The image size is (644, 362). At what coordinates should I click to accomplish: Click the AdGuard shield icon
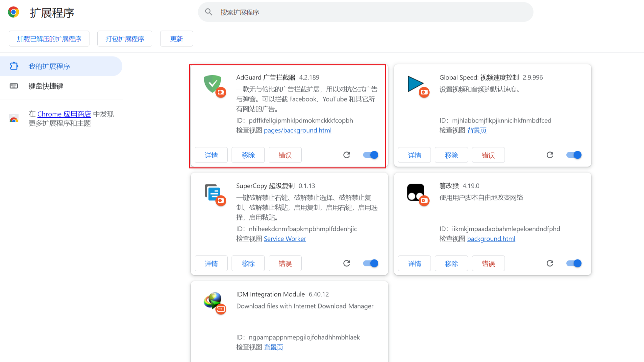click(212, 83)
